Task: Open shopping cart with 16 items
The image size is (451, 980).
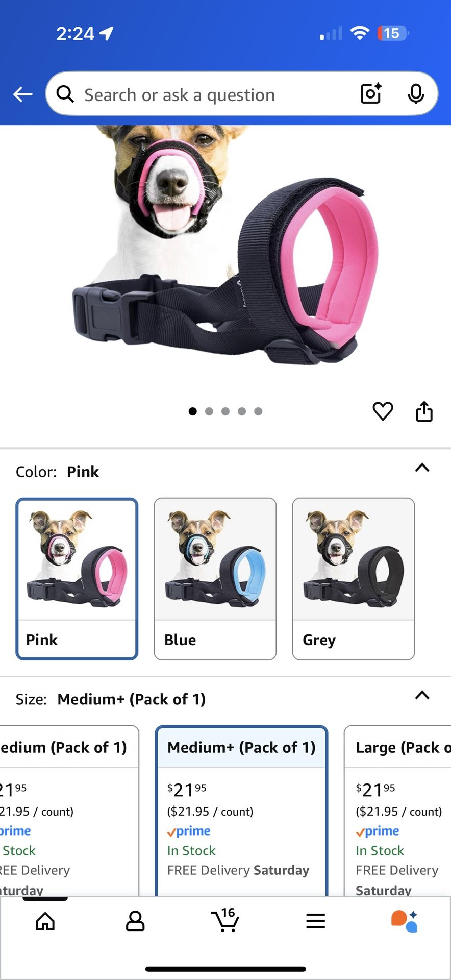Action: pos(225,920)
